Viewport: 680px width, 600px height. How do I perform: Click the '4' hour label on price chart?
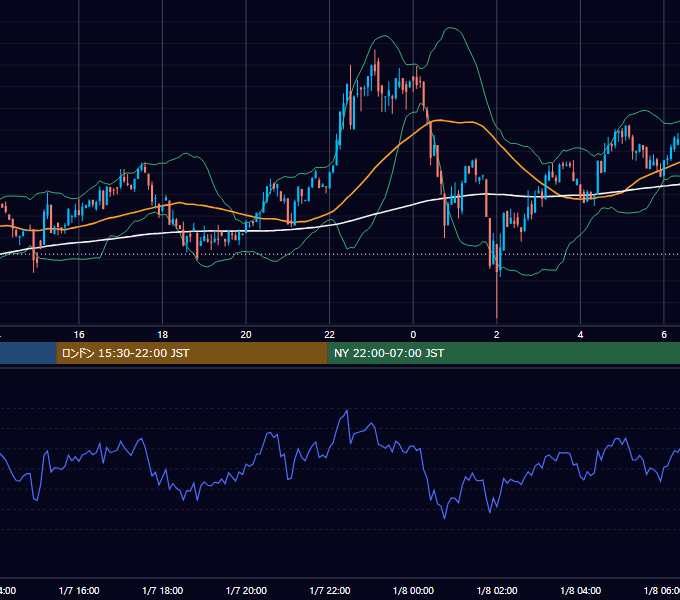click(580, 334)
